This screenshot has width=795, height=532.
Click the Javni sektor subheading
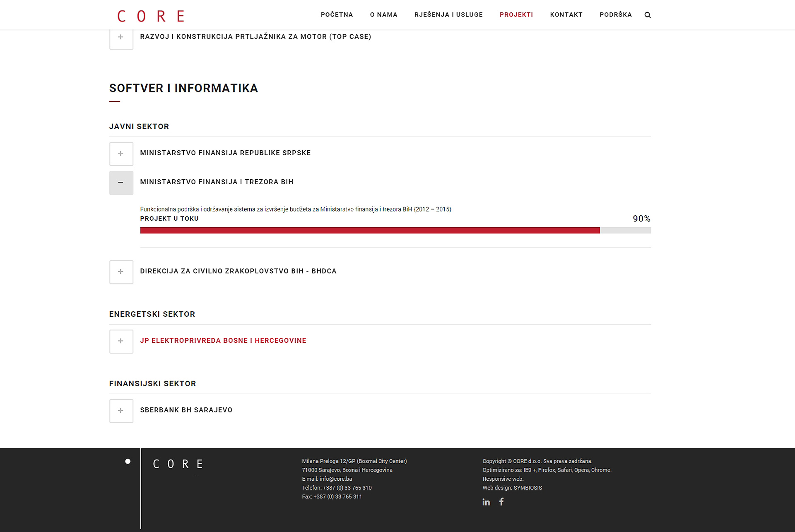pyautogui.click(x=139, y=127)
